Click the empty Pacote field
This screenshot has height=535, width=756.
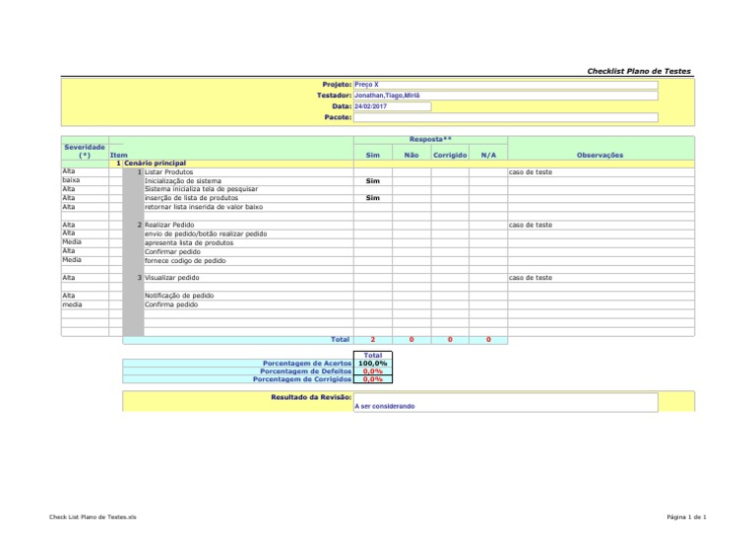pos(505,117)
